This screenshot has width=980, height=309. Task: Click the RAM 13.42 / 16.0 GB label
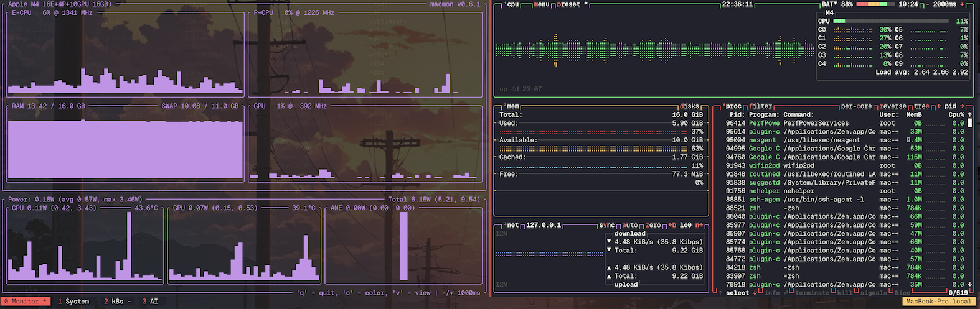click(48, 106)
